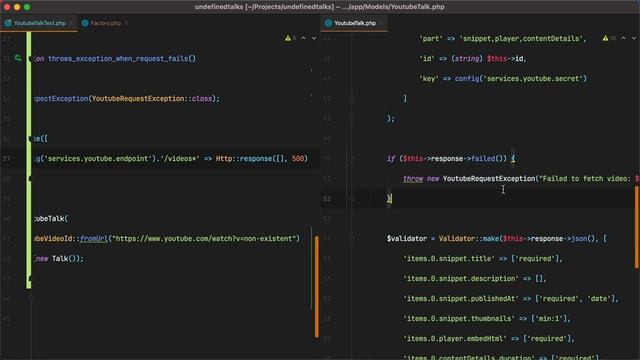Select the YoutubeTalk.php tab
This screenshot has width=640, height=360.
[x=355, y=23]
